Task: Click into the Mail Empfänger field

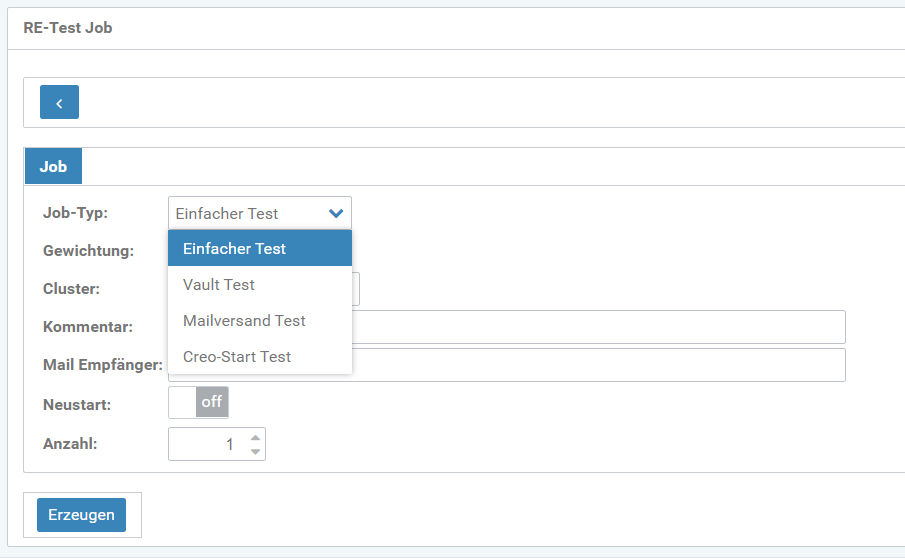Action: tap(600, 365)
